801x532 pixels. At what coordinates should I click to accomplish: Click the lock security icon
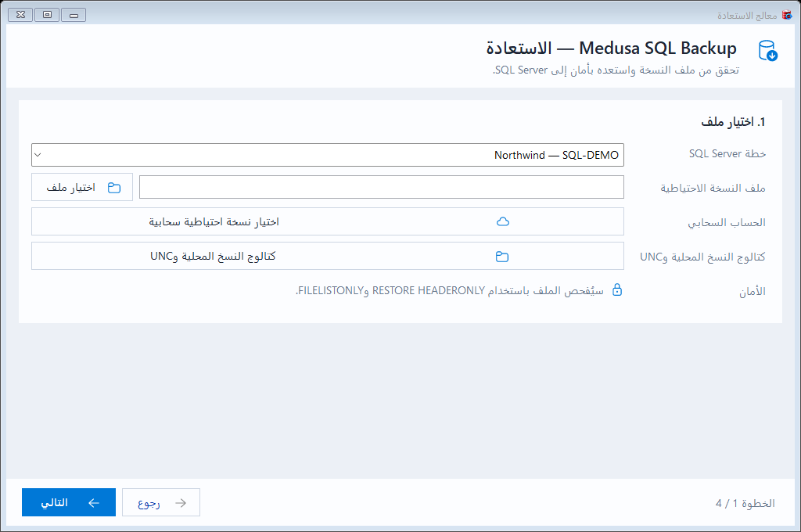(x=617, y=289)
